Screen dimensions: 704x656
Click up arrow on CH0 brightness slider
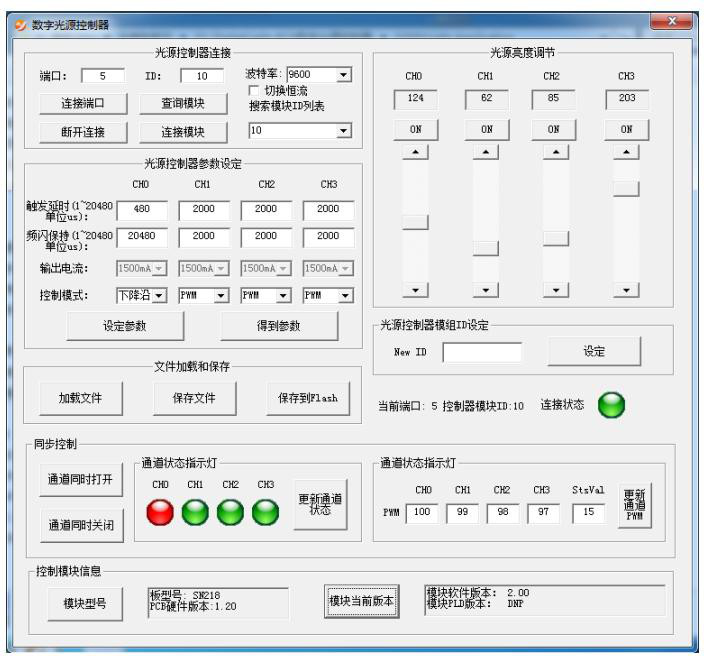coord(413,151)
